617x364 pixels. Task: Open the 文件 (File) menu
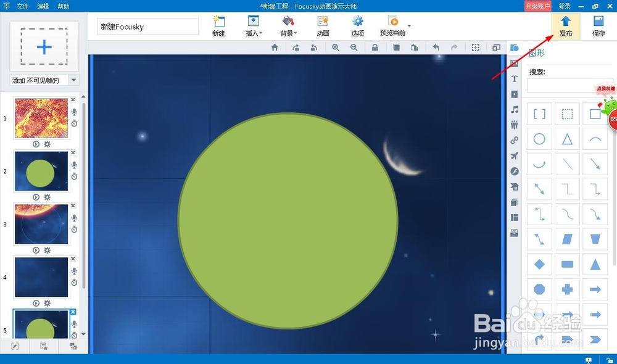point(23,6)
